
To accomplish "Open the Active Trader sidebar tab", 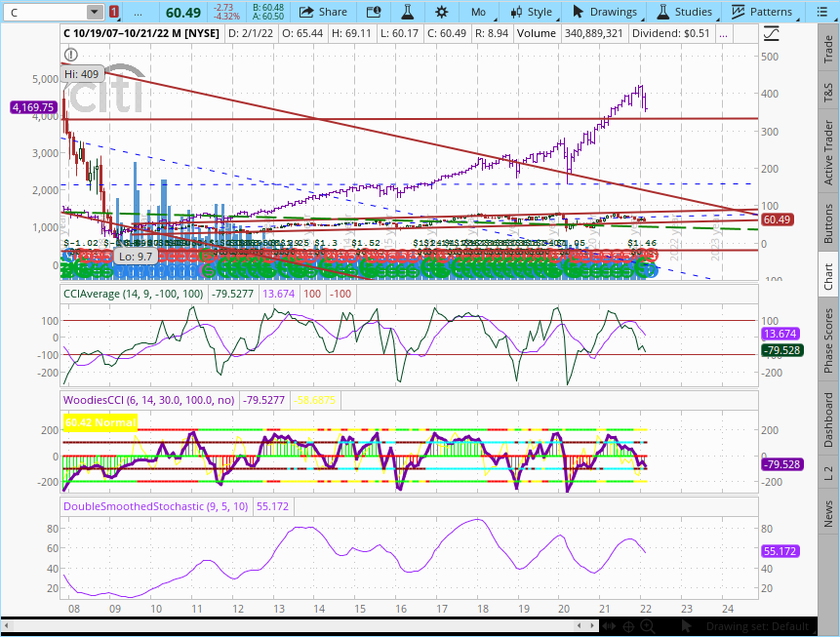I will [828, 147].
